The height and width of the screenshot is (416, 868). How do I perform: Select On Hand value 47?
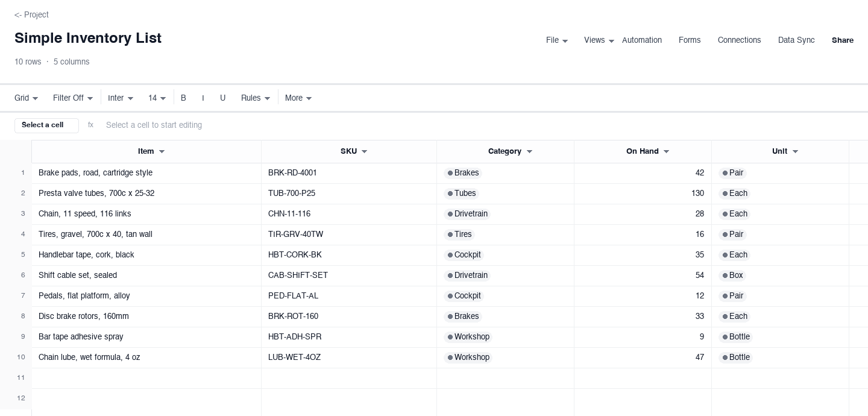tap(643, 358)
